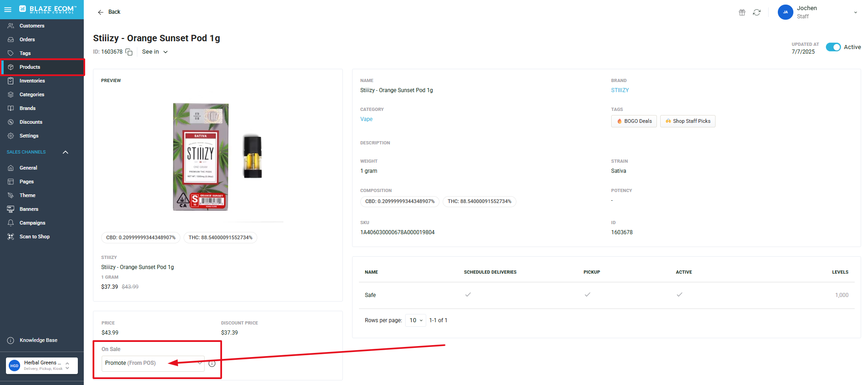This screenshot has height=385, width=868.
Task: Expand the See in dropdown
Action: (x=155, y=52)
